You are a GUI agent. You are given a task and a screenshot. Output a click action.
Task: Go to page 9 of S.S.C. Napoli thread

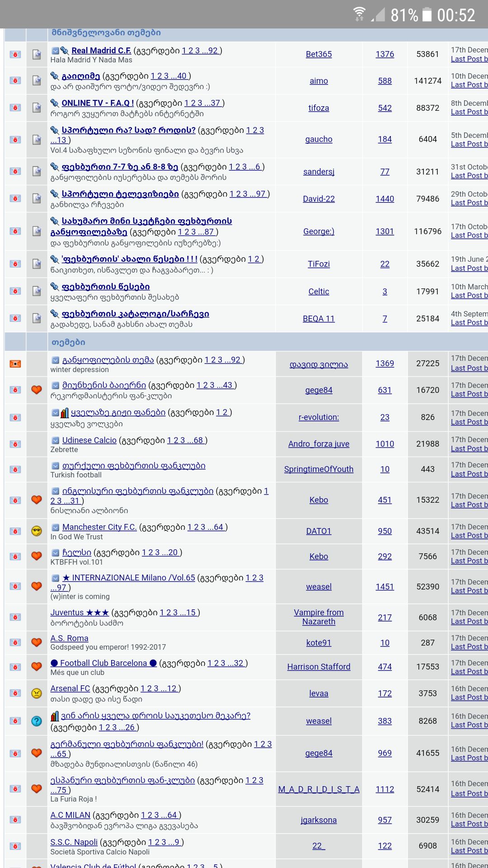177,842
